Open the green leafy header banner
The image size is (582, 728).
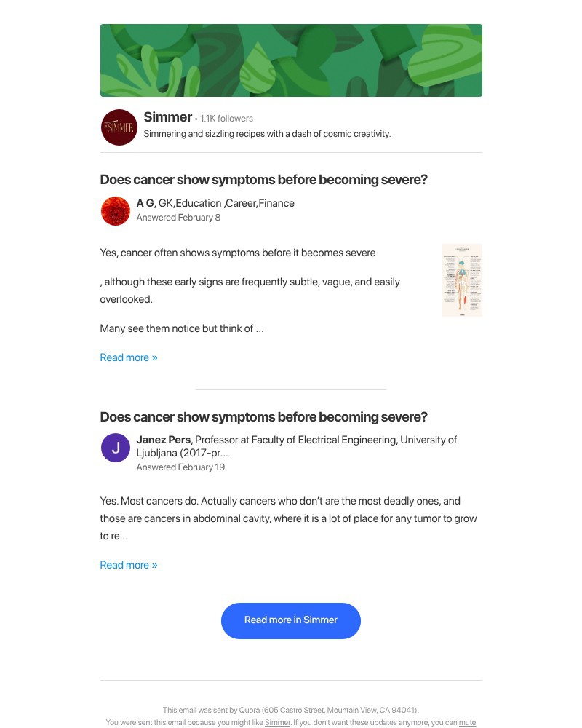click(291, 60)
